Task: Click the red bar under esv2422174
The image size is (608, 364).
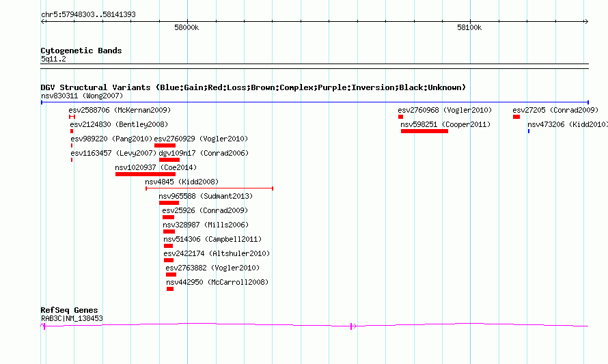Action: 169,260
